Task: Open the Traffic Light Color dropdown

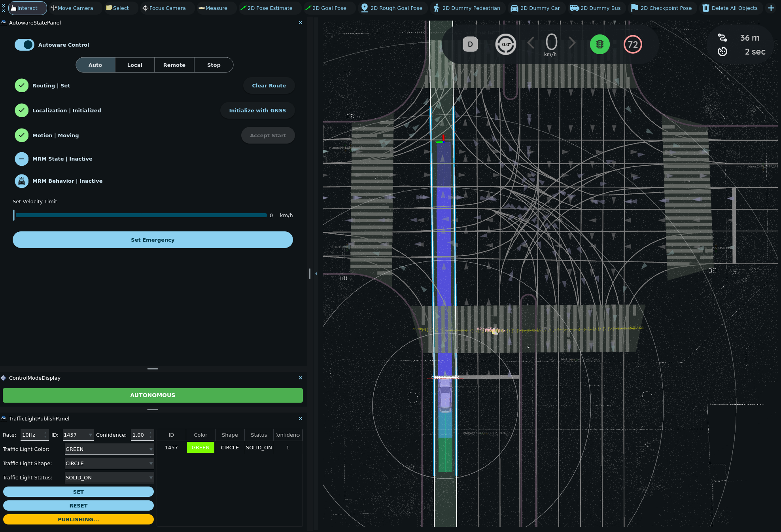Action: (x=109, y=449)
